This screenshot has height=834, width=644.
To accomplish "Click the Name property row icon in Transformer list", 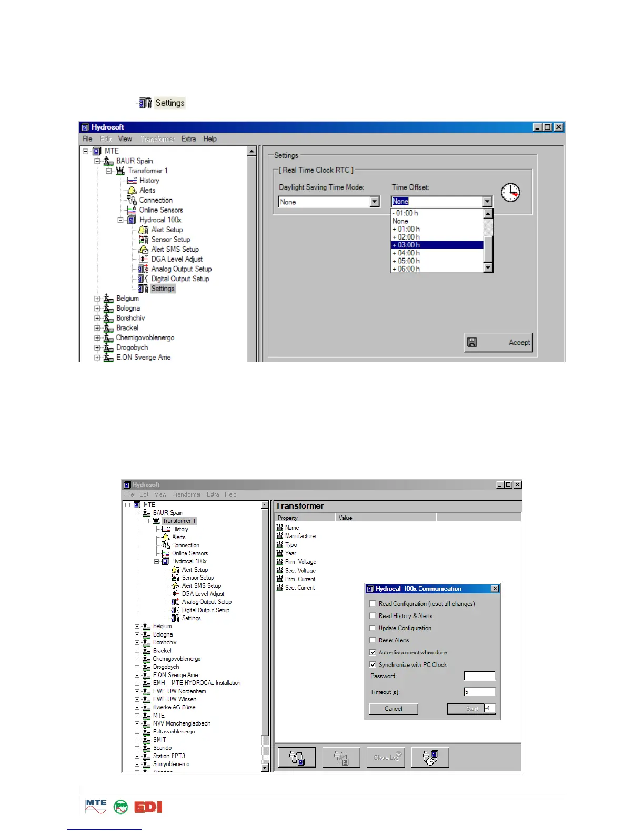I will coord(280,527).
